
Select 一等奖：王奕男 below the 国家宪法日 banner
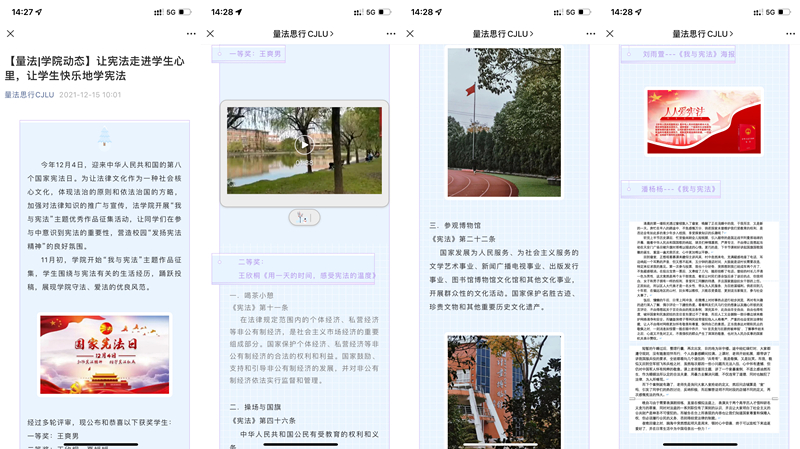coord(53,436)
